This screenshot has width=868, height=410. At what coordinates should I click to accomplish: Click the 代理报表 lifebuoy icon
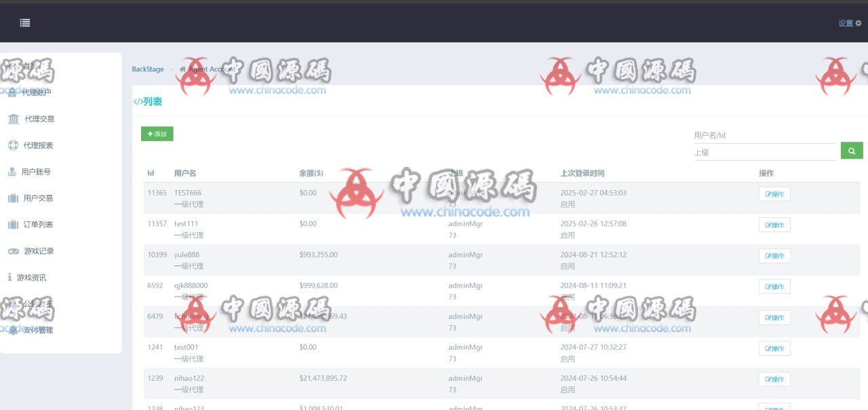click(x=13, y=145)
